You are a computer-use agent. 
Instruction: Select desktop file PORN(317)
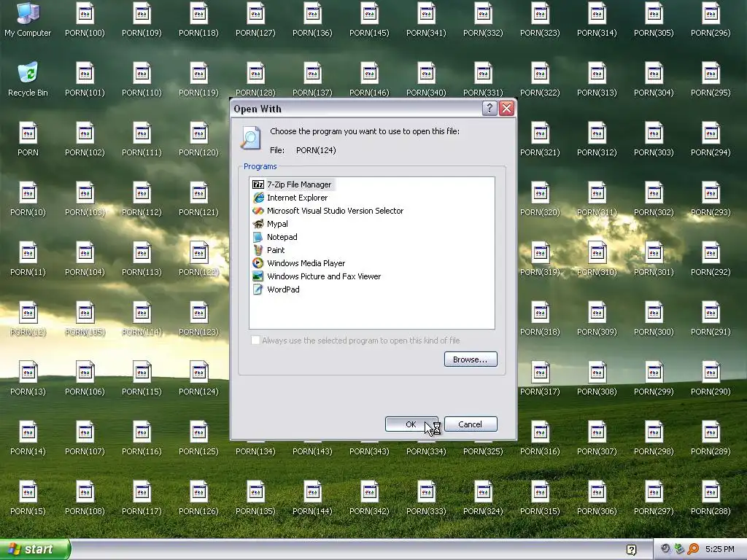[540, 378]
